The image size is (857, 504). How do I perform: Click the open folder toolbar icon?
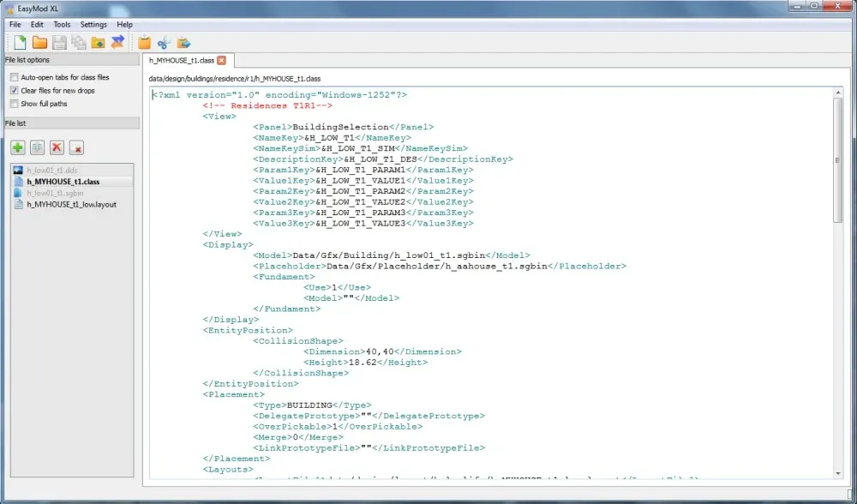(39, 42)
